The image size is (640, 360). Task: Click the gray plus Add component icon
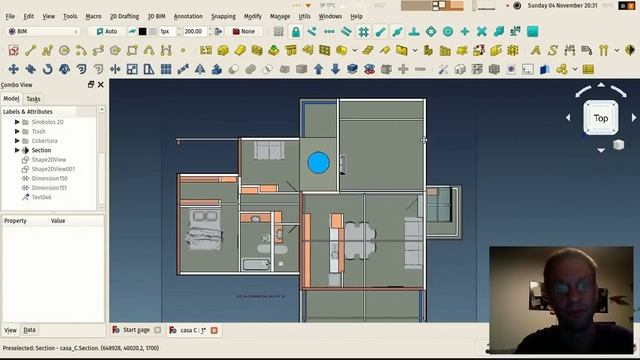pyautogui.click(x=403, y=69)
